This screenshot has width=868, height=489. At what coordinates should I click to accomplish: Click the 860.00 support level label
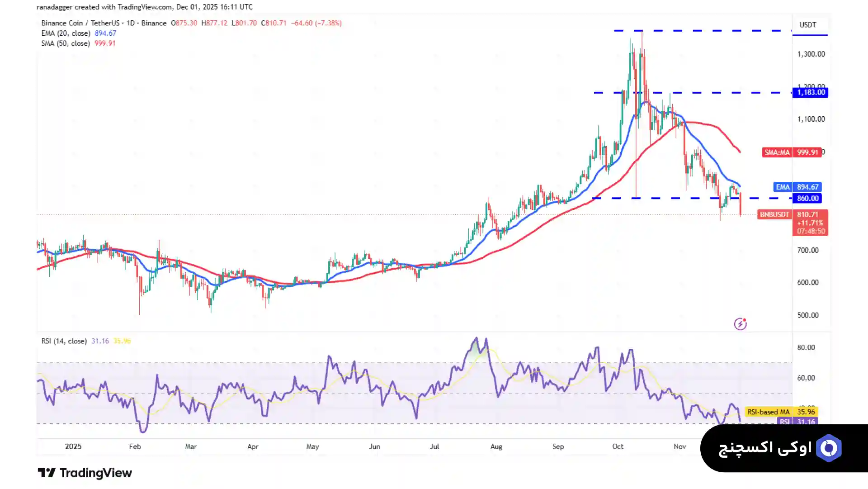click(807, 199)
